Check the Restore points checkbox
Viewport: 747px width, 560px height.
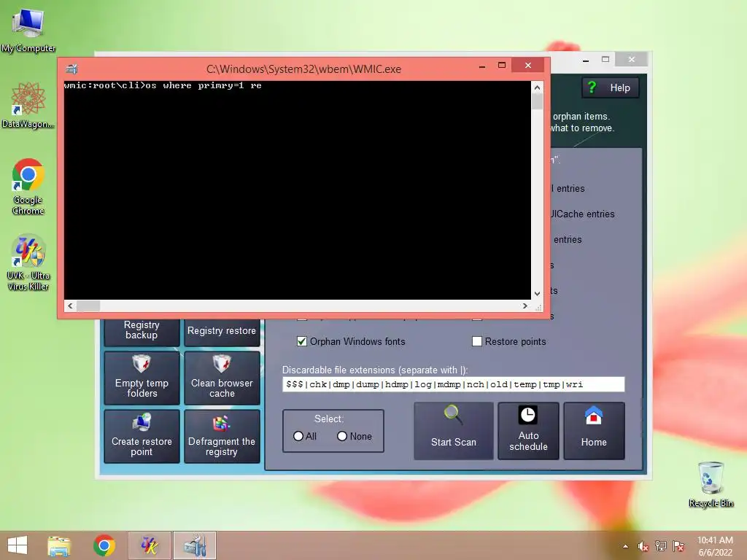[477, 341]
